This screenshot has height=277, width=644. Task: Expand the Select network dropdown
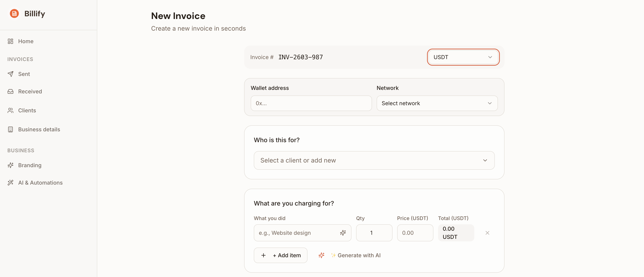coord(437,103)
